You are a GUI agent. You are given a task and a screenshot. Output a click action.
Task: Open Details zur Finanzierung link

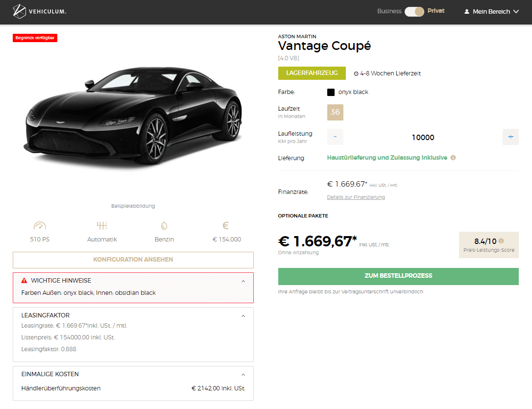[356, 197]
